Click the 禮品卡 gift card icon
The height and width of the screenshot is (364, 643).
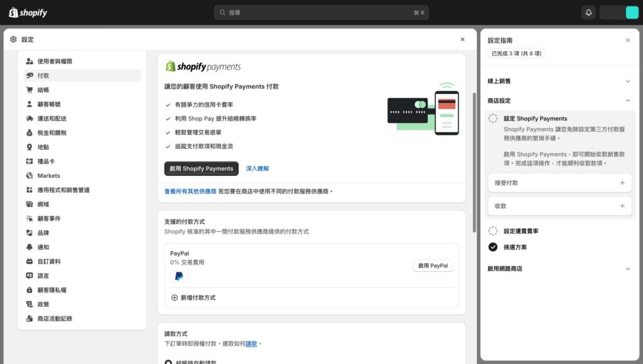[x=30, y=161]
